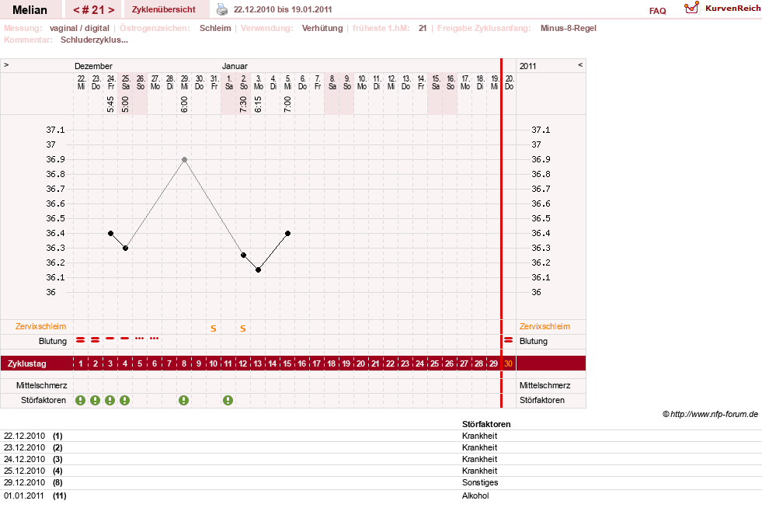Image resolution: width=762 pixels, height=532 pixels.
Task: Click the Störfaktoren icon on cycle day 8
Action: click(183, 400)
